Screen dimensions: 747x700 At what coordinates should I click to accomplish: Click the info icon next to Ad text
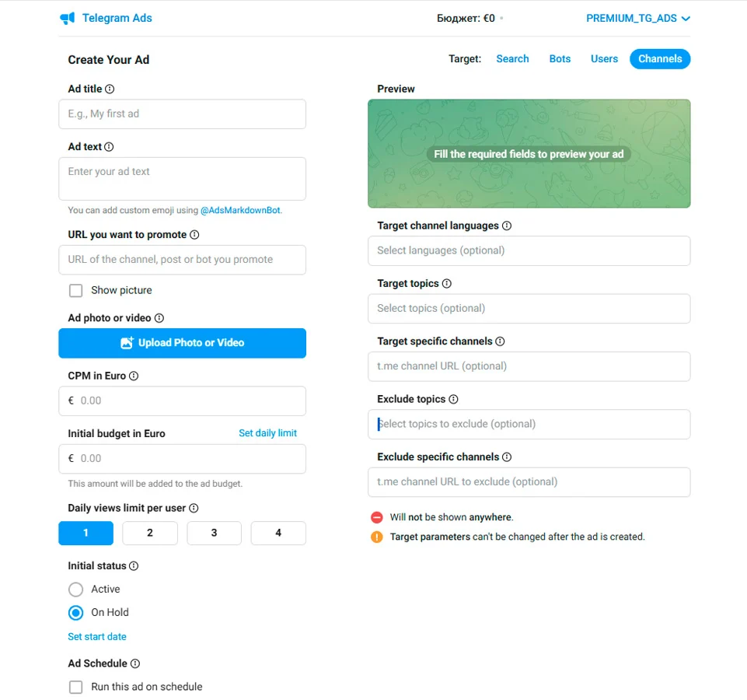[109, 146]
